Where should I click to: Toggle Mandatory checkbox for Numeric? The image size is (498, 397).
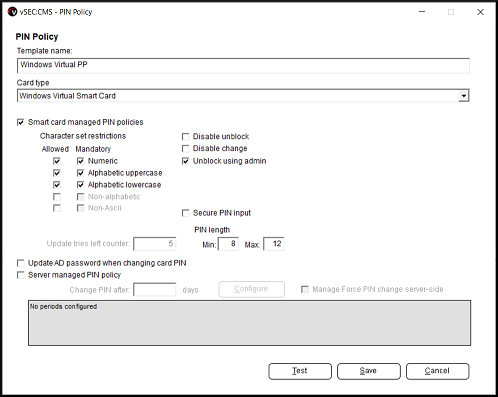coord(80,161)
